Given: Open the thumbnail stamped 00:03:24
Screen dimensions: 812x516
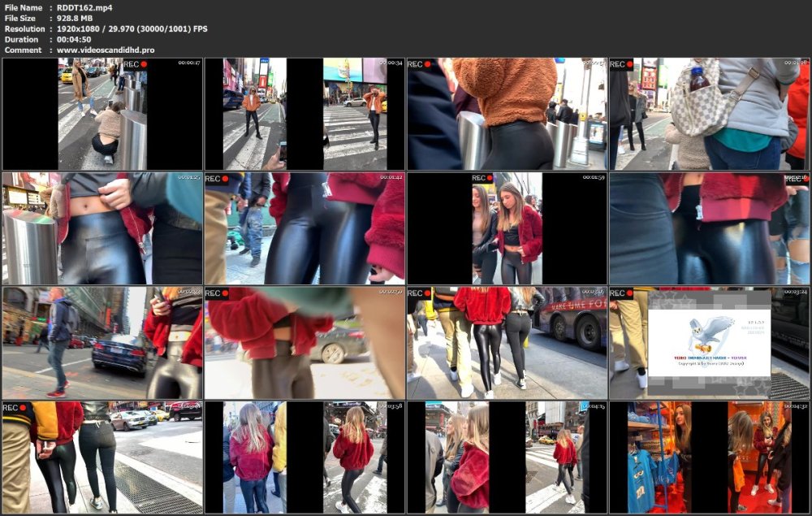Looking at the screenshot, I should point(710,343).
